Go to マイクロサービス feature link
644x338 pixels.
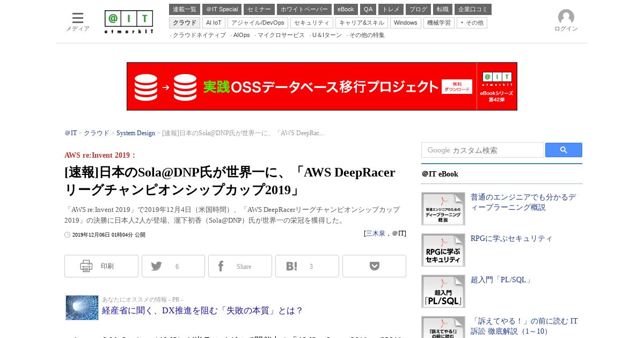click(x=281, y=35)
